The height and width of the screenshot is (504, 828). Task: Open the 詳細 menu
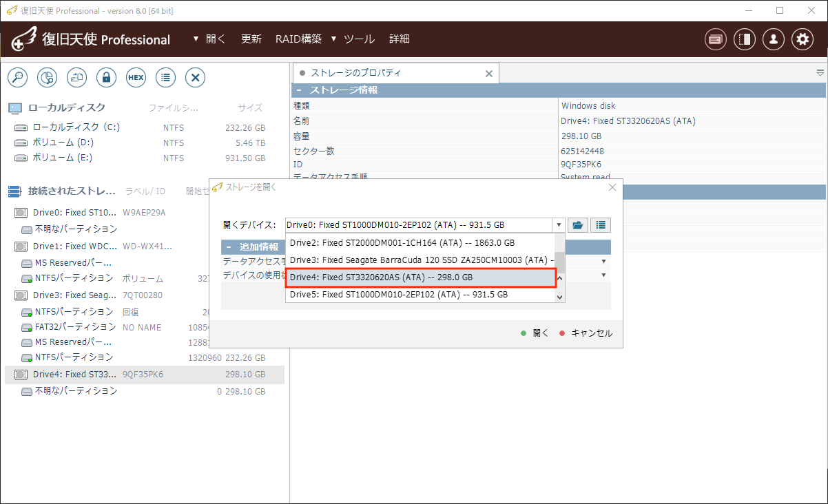400,39
